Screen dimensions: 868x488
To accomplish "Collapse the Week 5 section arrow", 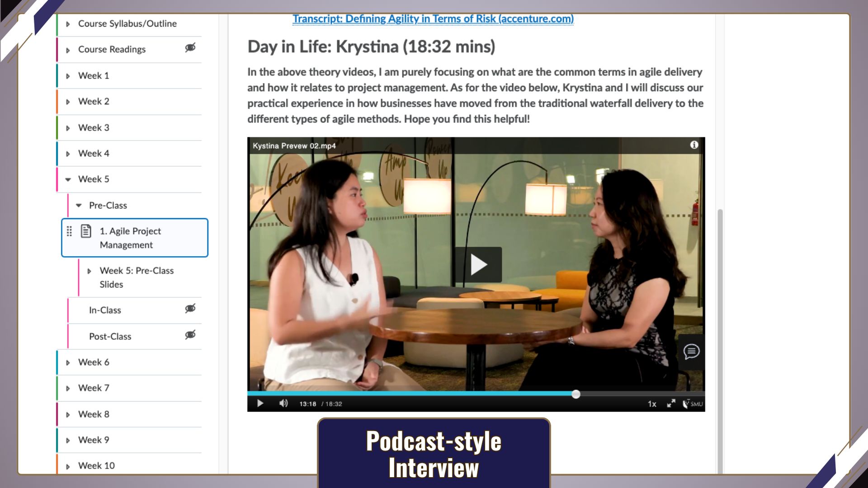I will 68,179.
